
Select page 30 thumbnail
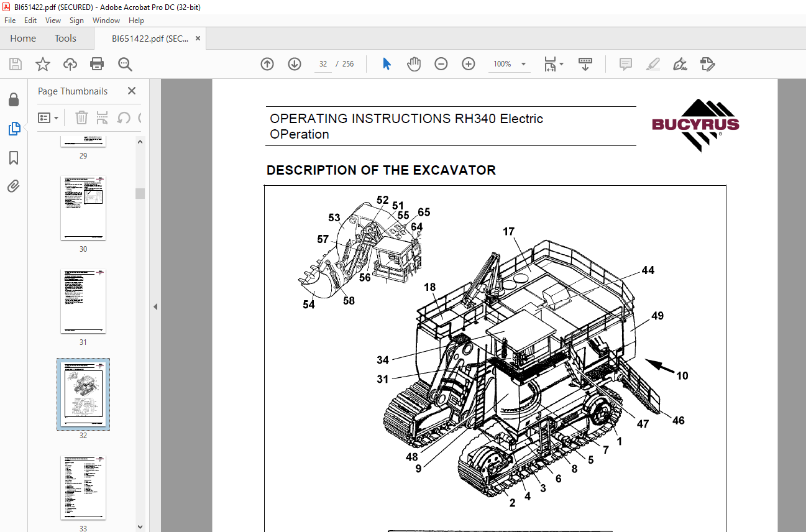tap(83, 208)
